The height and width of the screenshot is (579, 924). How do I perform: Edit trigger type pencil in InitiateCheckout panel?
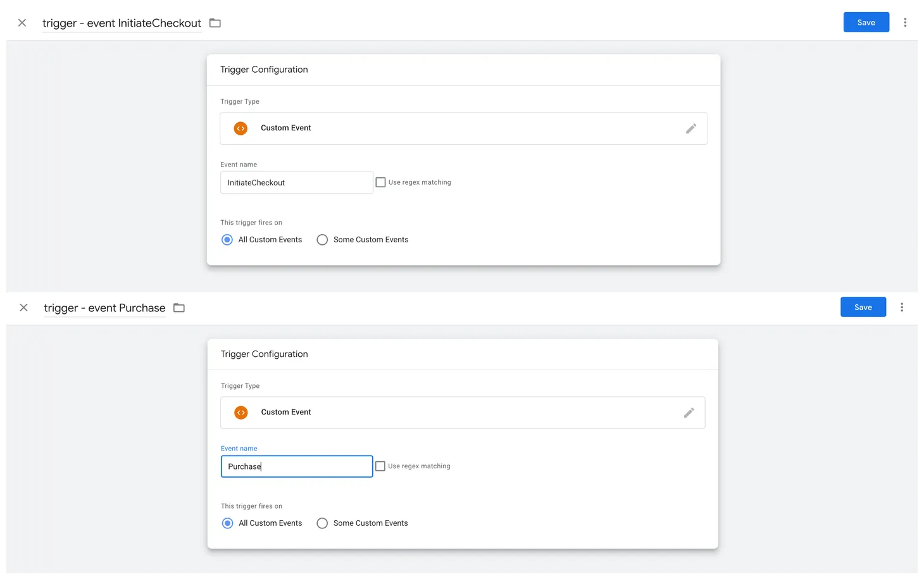coord(690,128)
